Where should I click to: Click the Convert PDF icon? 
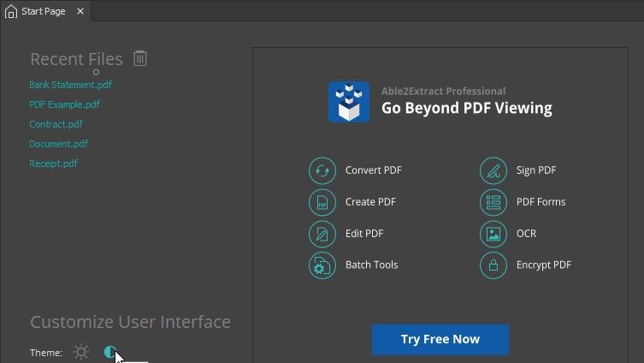(322, 170)
